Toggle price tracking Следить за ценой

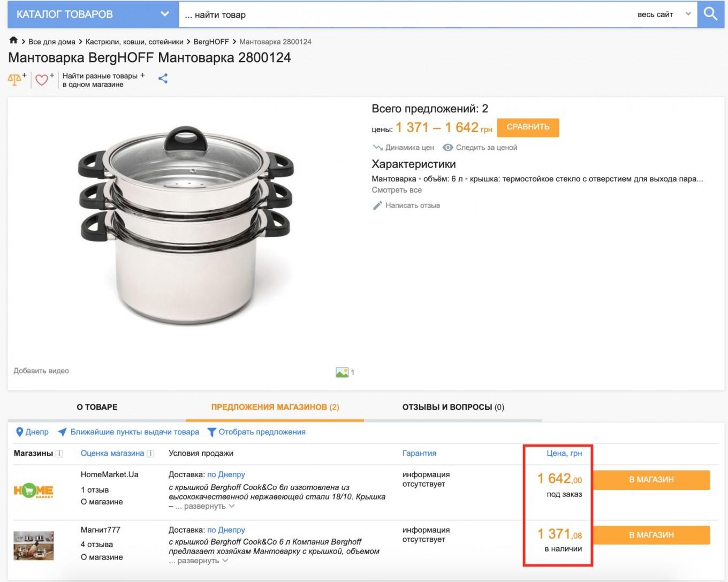tap(480, 148)
